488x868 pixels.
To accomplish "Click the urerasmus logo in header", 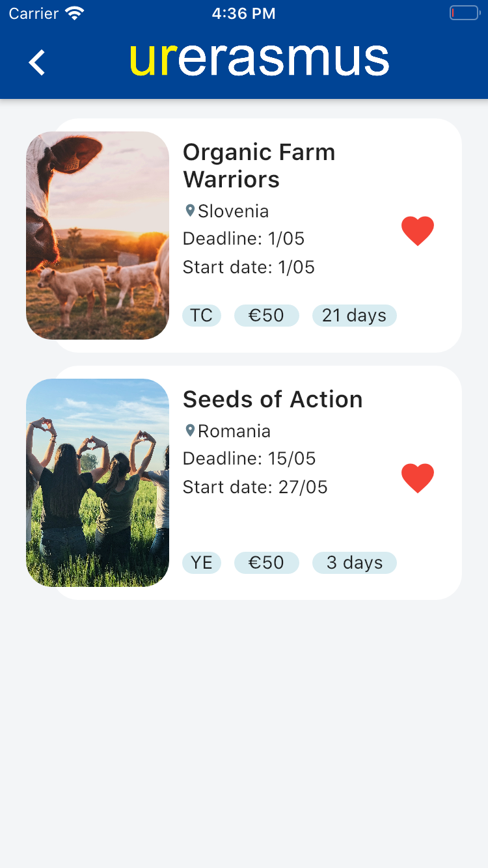I will tap(259, 60).
